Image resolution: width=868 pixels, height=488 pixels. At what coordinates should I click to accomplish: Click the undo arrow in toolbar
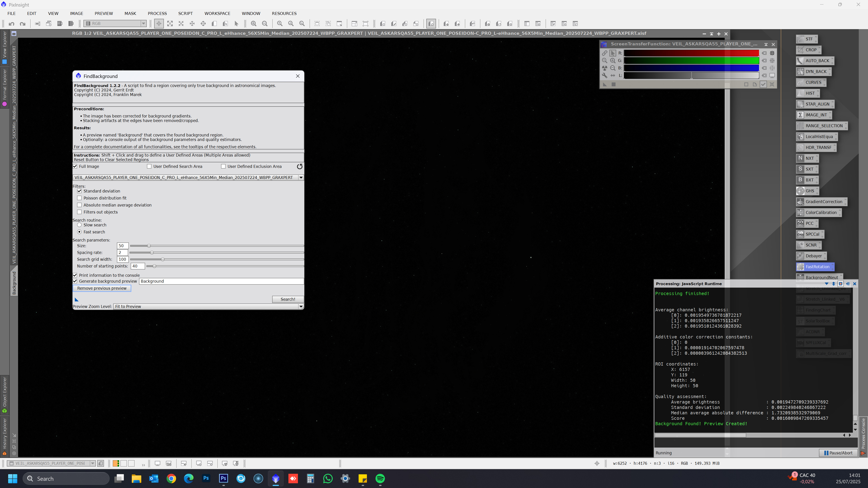click(x=12, y=23)
